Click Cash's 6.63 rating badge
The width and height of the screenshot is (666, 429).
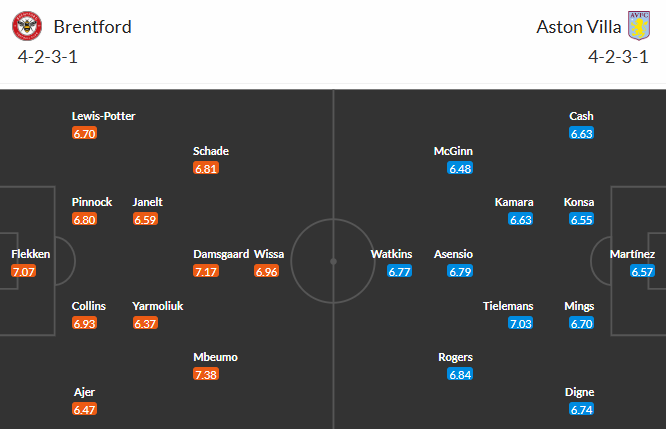(x=582, y=133)
